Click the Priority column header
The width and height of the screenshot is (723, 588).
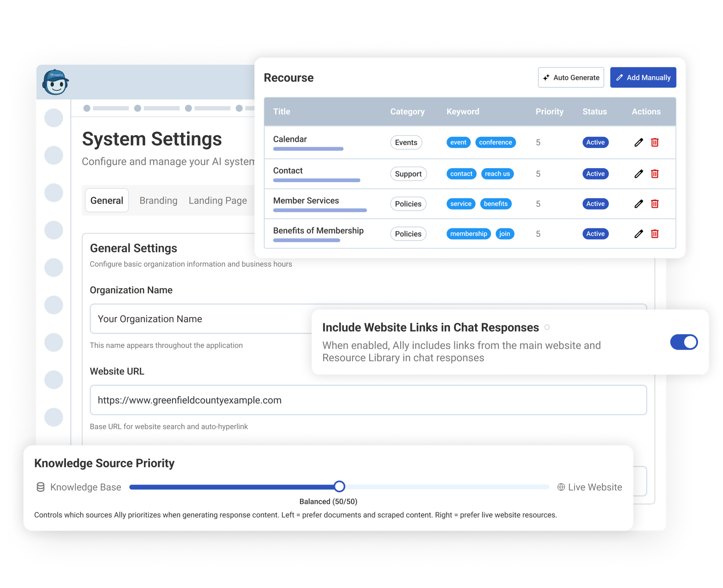tap(549, 112)
